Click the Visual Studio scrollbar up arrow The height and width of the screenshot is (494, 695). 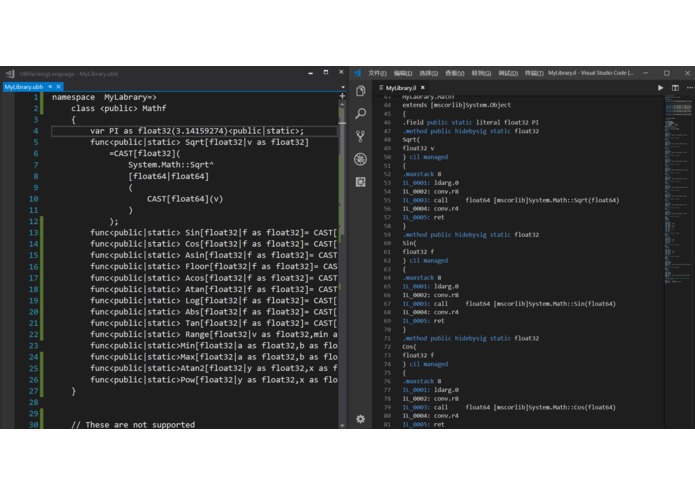coord(342,104)
